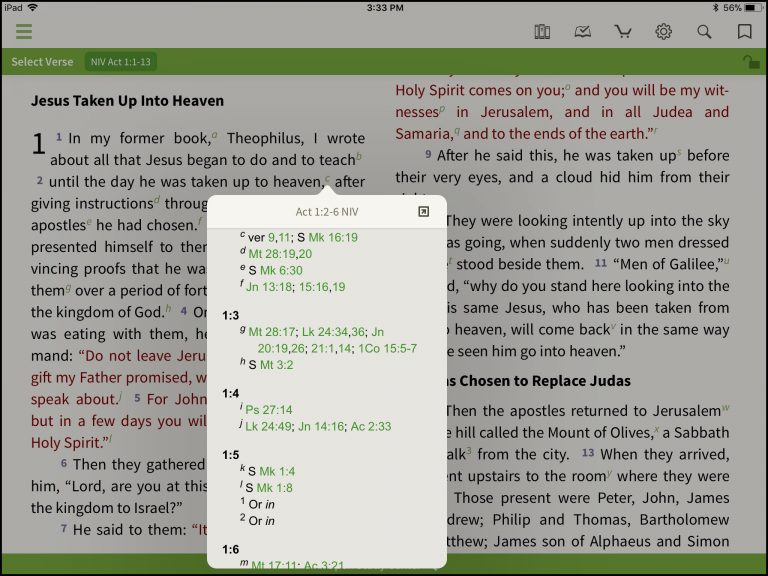Screen dimensions: 768x576
Task: Tap Select Verse
Action: click(x=42, y=62)
